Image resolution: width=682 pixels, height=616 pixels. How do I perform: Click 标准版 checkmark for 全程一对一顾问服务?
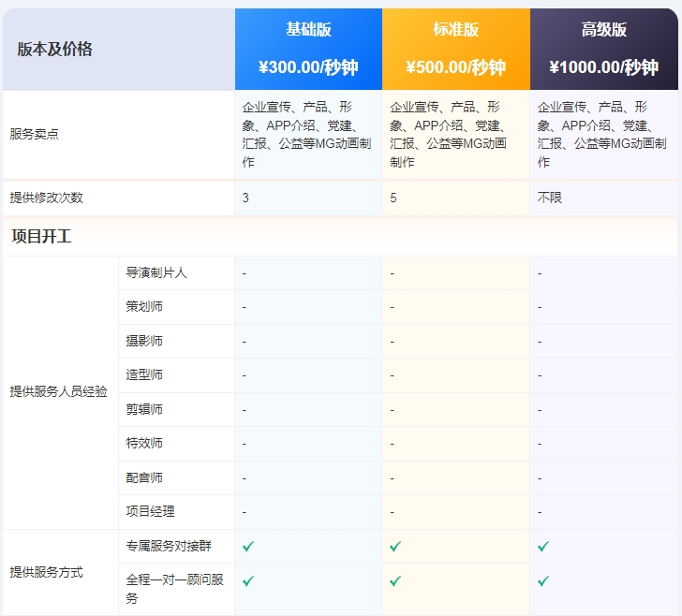[x=395, y=580]
